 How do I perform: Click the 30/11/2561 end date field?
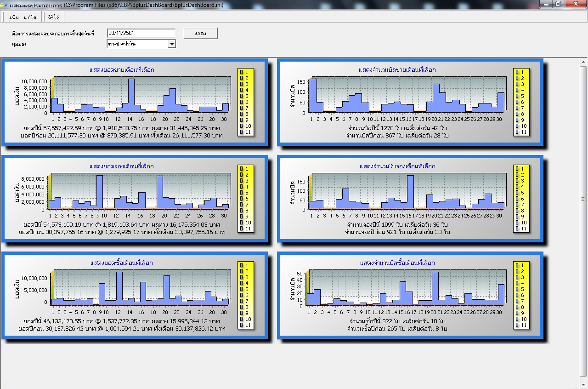click(x=140, y=33)
